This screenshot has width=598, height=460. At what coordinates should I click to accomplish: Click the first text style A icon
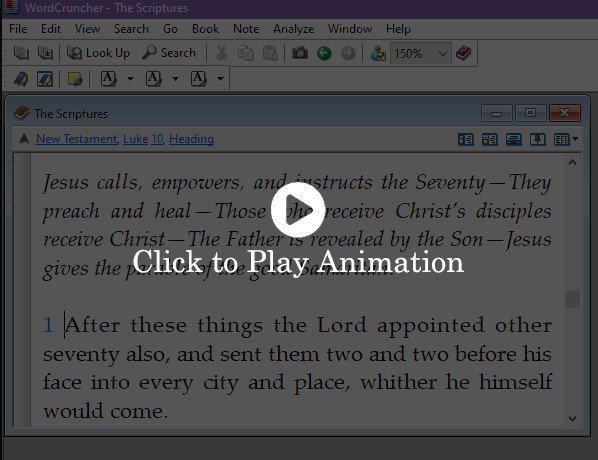[109, 79]
